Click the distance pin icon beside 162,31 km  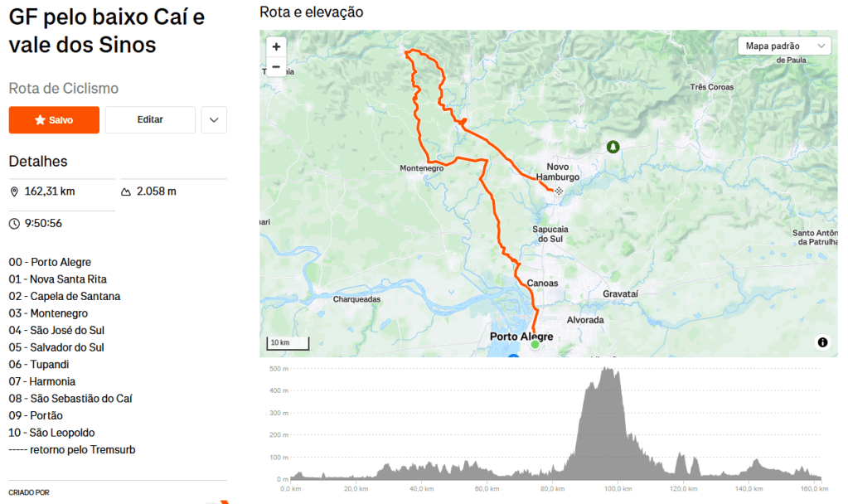(x=14, y=191)
